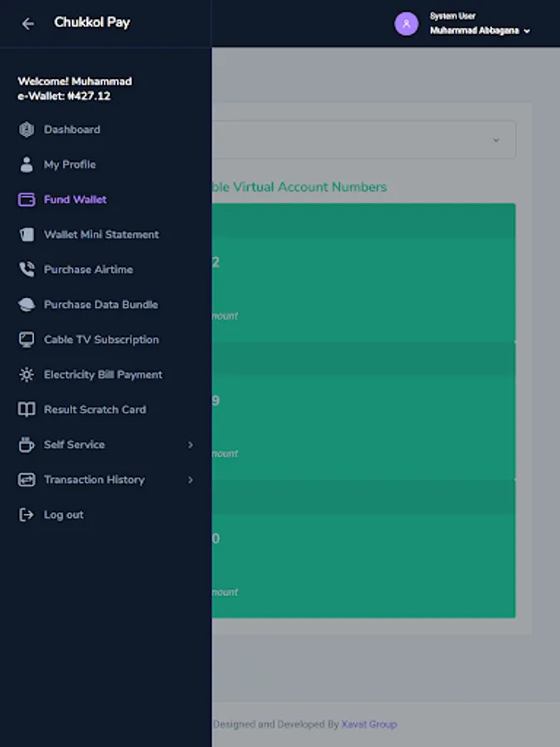Screen dimensions: 560x747
Task: Click the Cable TV Subscription monitor icon
Action: (x=27, y=339)
